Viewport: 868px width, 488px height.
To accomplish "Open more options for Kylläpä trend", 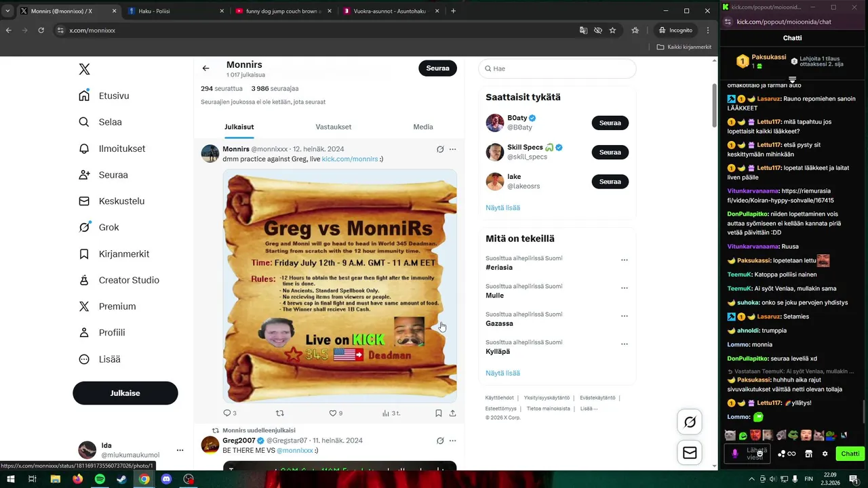I will coord(625,344).
